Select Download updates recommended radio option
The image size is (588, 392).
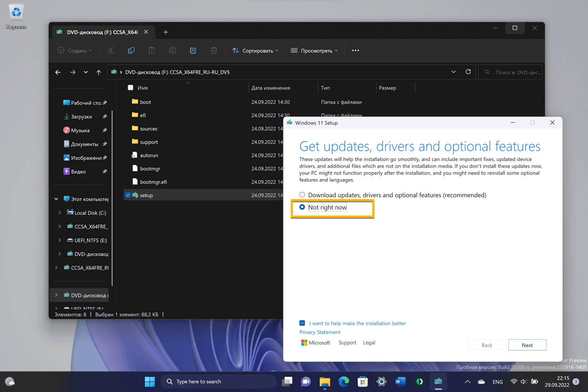pos(302,195)
